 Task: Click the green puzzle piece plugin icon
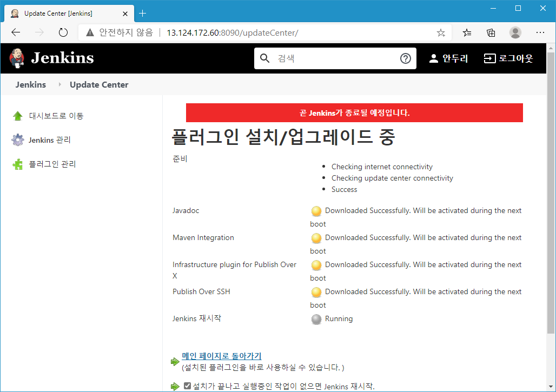pos(17,164)
